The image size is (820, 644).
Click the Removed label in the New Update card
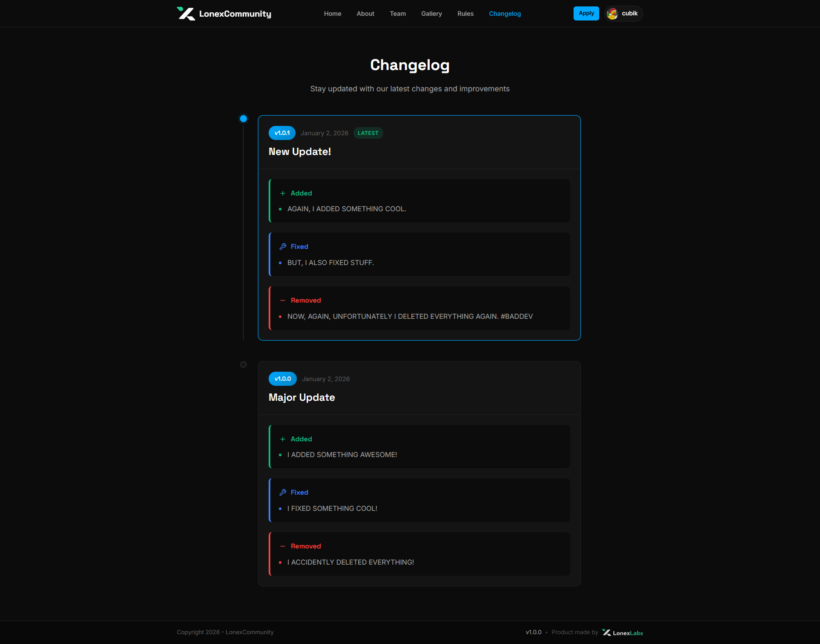point(306,300)
